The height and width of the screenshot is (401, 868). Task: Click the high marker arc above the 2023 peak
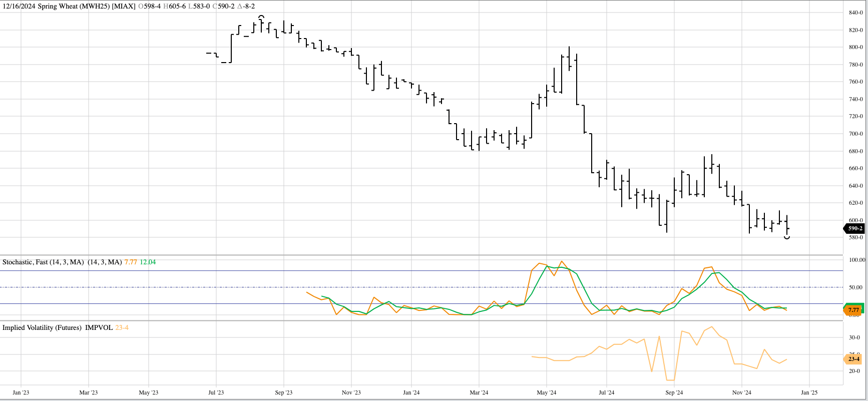click(261, 17)
